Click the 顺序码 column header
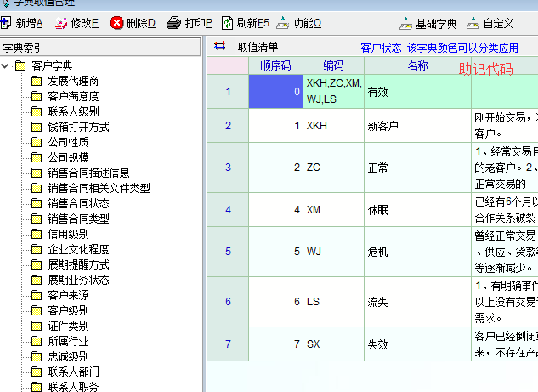The width and height of the screenshot is (538, 392). click(275, 65)
